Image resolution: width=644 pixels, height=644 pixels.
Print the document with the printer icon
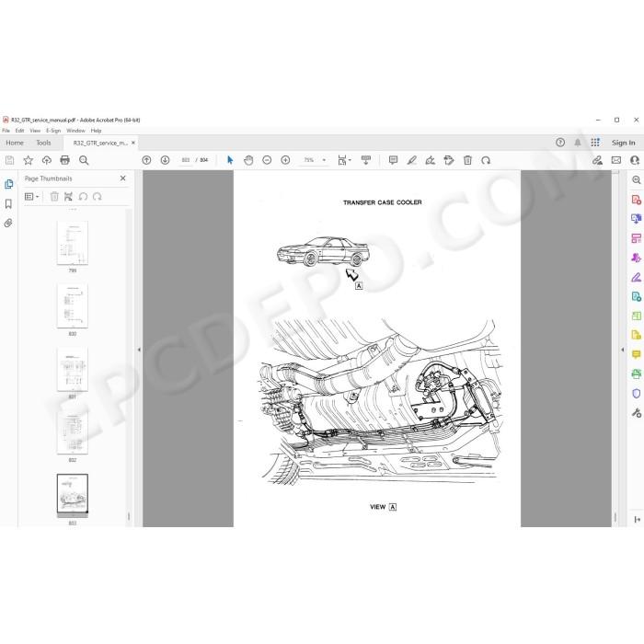click(x=65, y=160)
